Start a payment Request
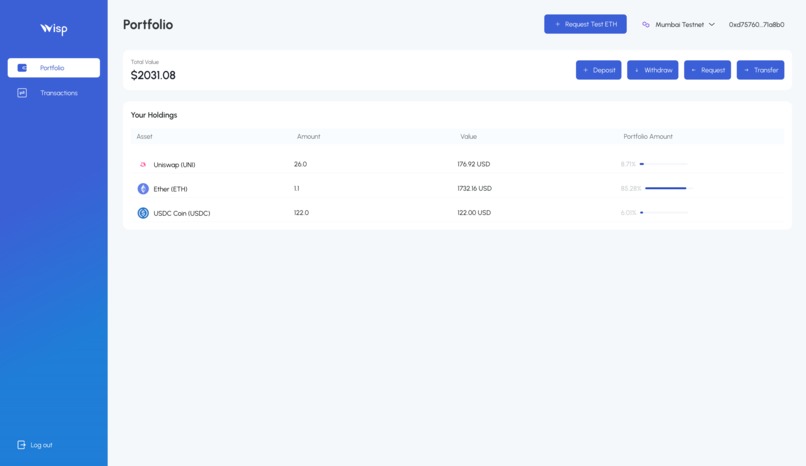 (x=707, y=70)
